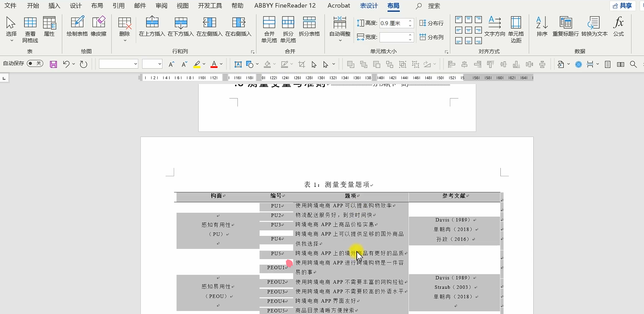
Task: Align cell text top center
Action: [x=469, y=20]
